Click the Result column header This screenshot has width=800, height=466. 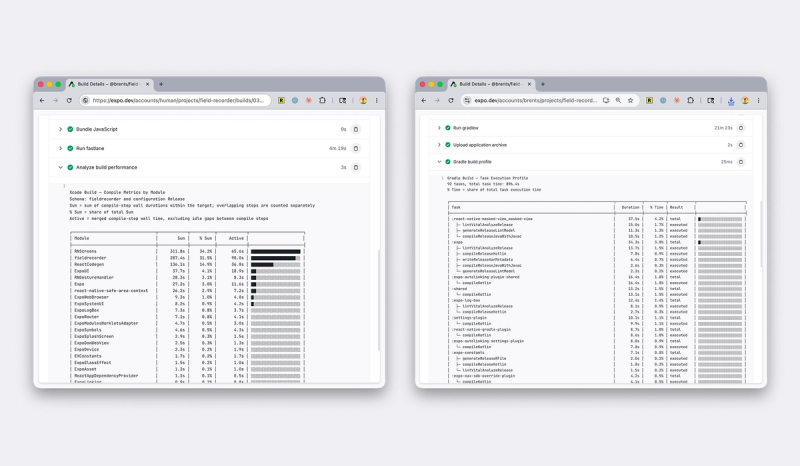click(676, 207)
